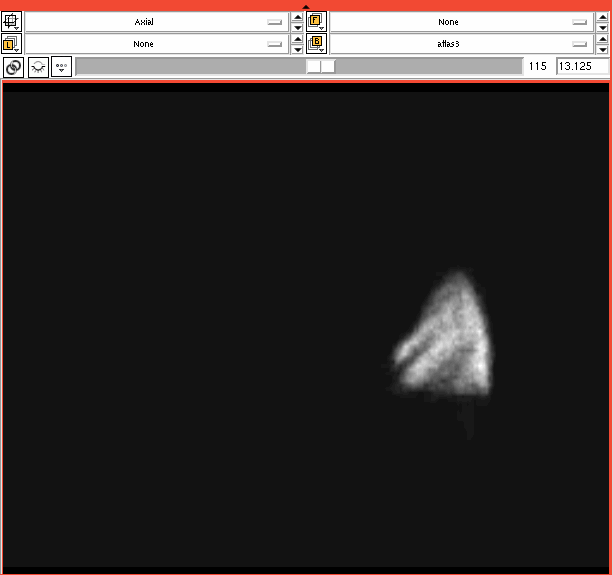Toggle slice visibility with the eye icon
Image resolution: width=613 pixels, height=575 pixels.
click(x=38, y=67)
